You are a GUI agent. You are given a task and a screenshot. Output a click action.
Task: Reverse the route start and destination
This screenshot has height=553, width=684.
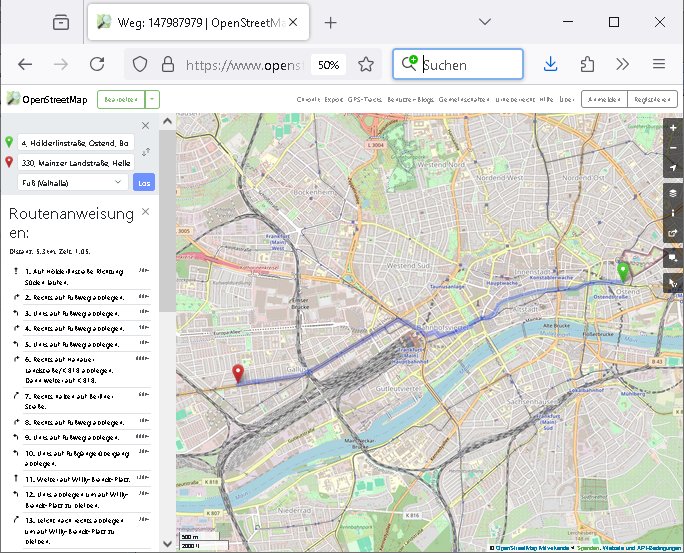point(146,152)
